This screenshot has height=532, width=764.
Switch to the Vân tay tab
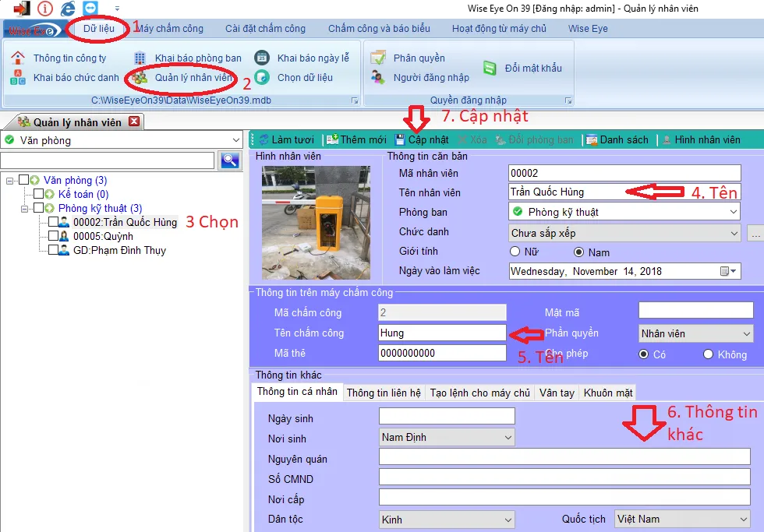point(557,393)
